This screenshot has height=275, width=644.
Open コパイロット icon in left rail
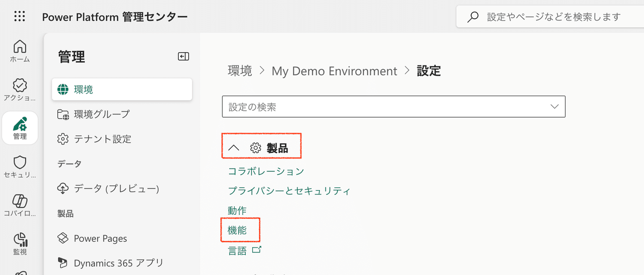pos(20,205)
